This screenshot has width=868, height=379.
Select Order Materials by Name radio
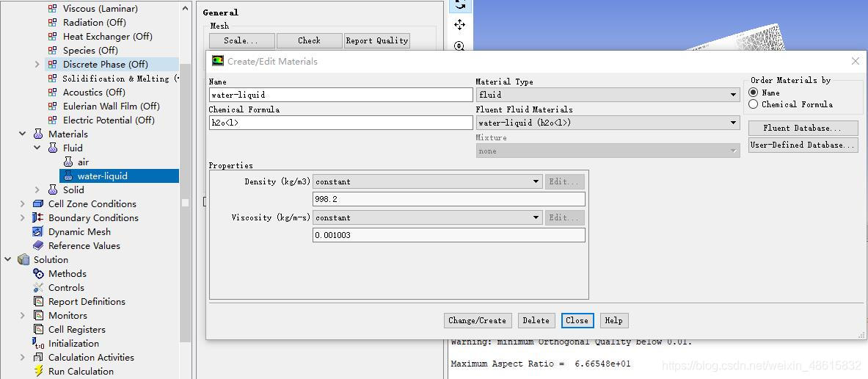[754, 93]
